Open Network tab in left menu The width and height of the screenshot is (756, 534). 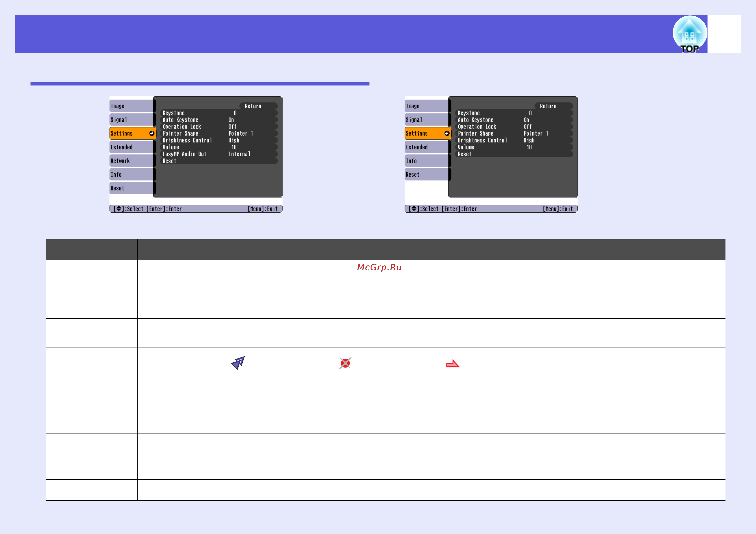131,161
